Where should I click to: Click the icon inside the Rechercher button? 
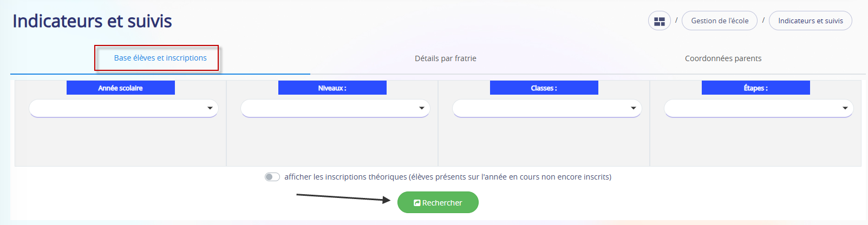417,203
